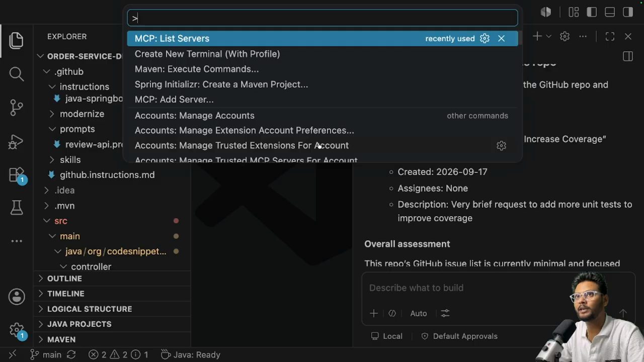This screenshot has width=644, height=362.
Task: Open the Auto model picker
Action: tap(419, 313)
